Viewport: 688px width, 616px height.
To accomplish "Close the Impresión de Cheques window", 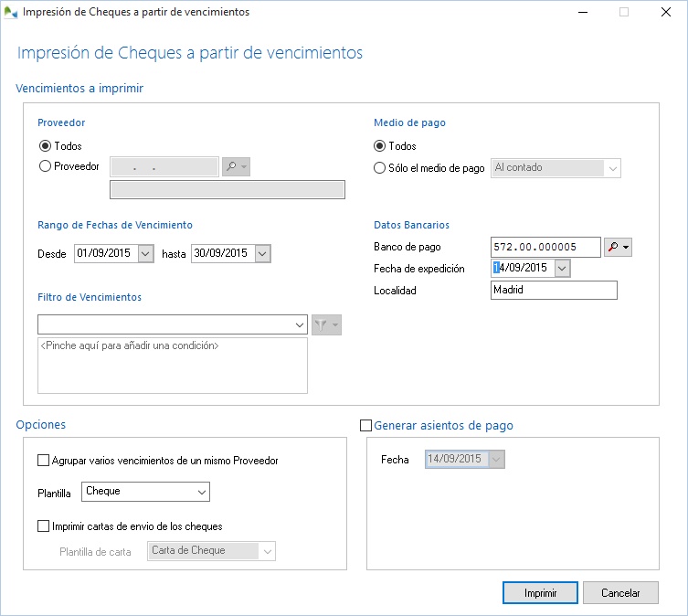I will pos(666,13).
